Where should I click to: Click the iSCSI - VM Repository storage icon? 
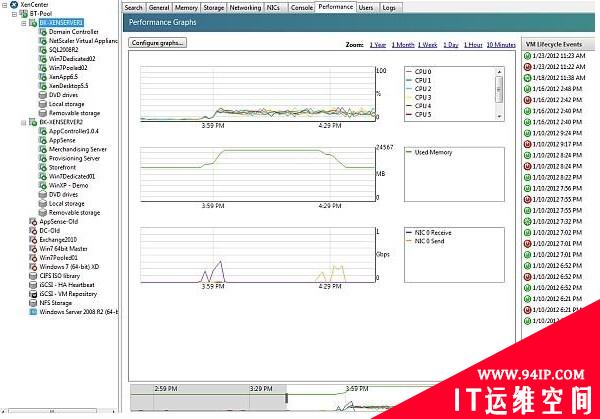(x=33, y=294)
